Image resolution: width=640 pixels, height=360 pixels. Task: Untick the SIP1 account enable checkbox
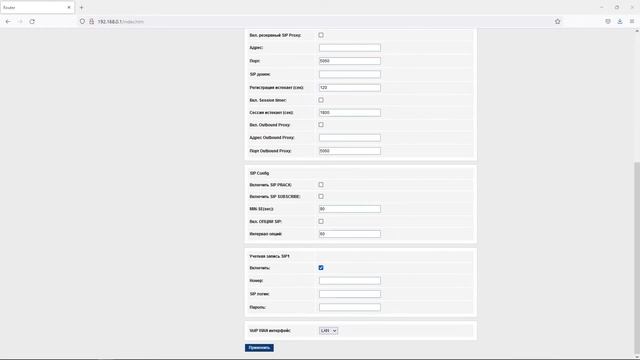pos(321,268)
